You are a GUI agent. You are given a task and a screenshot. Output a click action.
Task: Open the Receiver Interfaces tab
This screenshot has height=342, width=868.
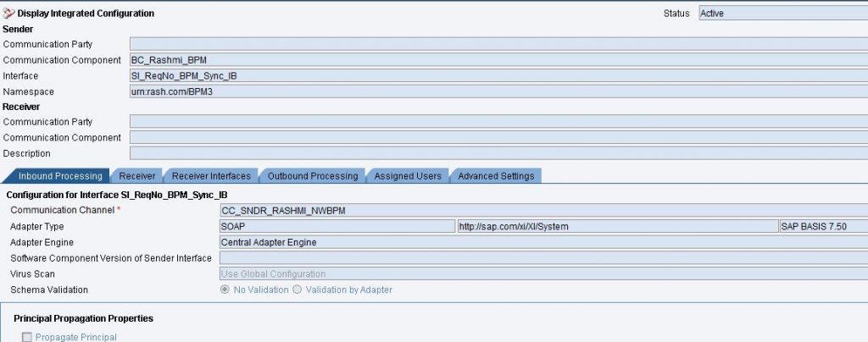point(211,176)
